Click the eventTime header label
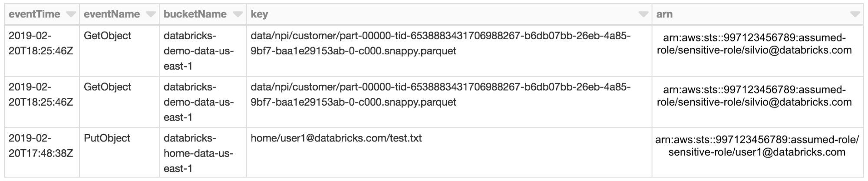Viewport: 868px width, 181px height. pos(34,14)
